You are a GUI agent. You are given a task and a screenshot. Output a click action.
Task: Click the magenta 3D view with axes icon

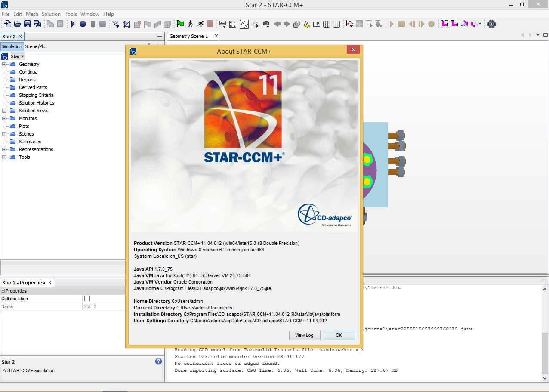click(465, 24)
